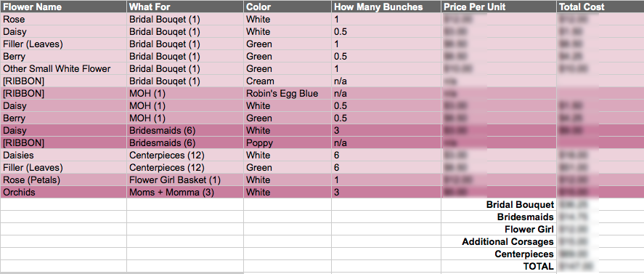This screenshot has width=644, height=274.
Task: Click the Flower Girl Basket (1) cell
Action: [x=185, y=180]
